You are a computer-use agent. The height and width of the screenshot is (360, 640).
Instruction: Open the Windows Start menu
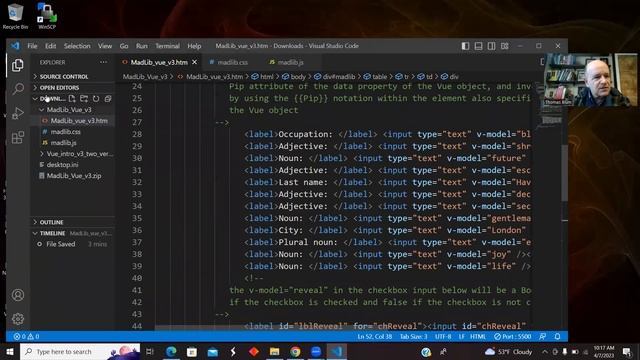pyautogui.click(x=9, y=351)
